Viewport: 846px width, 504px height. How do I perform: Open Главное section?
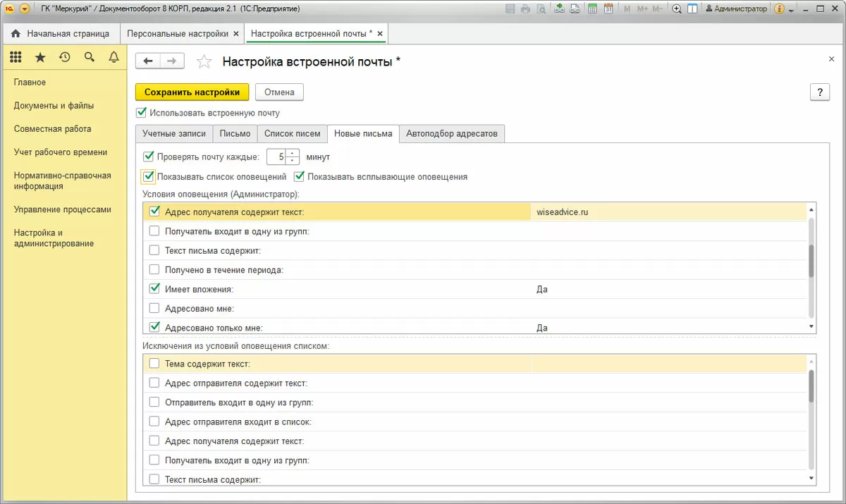(30, 82)
